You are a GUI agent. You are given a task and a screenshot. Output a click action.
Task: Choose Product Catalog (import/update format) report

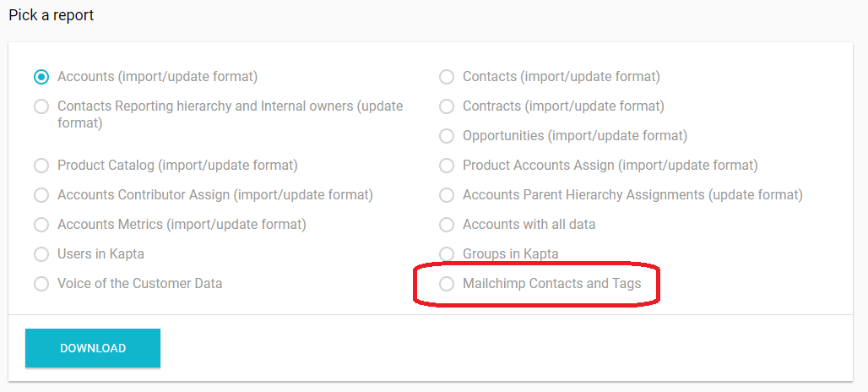pyautogui.click(x=41, y=166)
